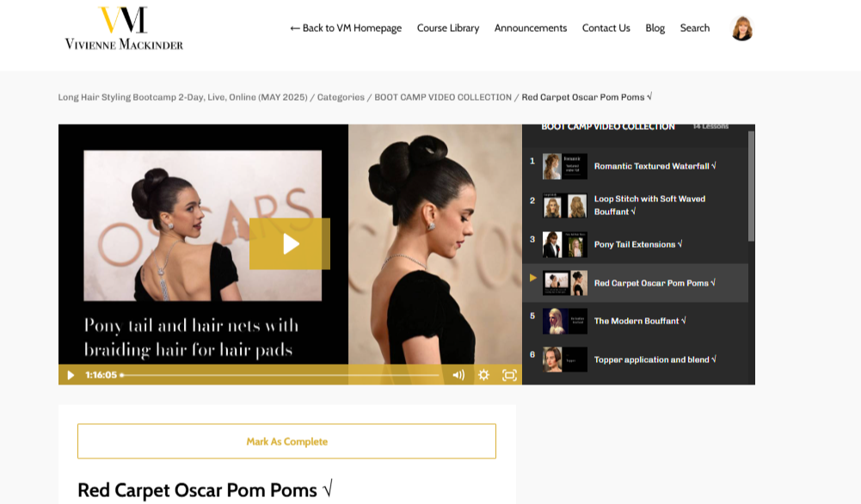The width and height of the screenshot is (861, 504).
Task: Select The Modern Bouffant lesson
Action: [x=636, y=321]
